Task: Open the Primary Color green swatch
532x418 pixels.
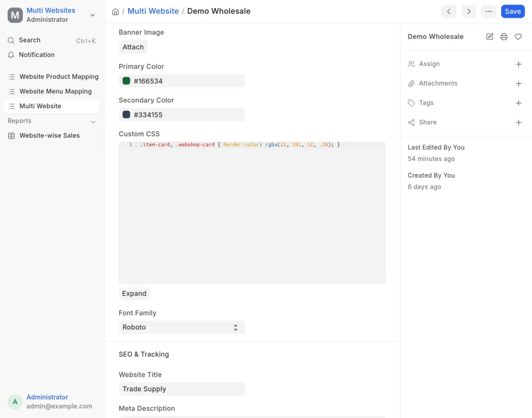Action: click(126, 81)
